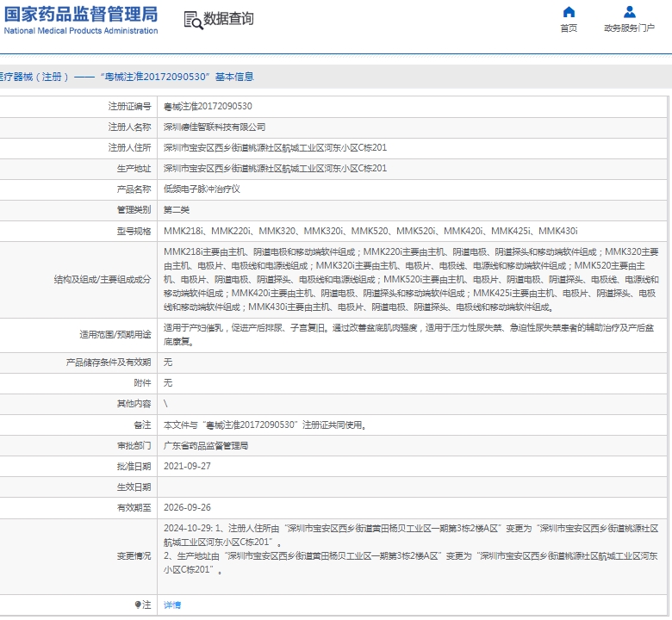The height and width of the screenshot is (620, 672).
Task: Click the 政务服务门户 text link
Action: pos(629,28)
